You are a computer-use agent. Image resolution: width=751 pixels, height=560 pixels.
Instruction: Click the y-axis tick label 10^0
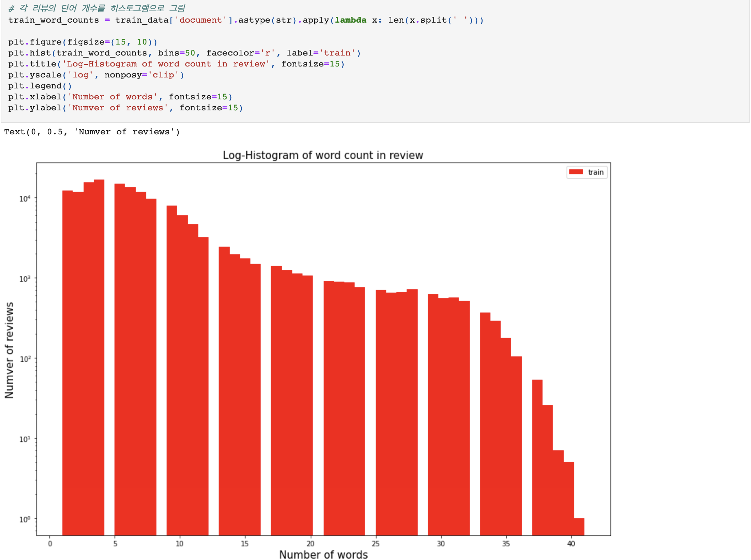[25, 519]
